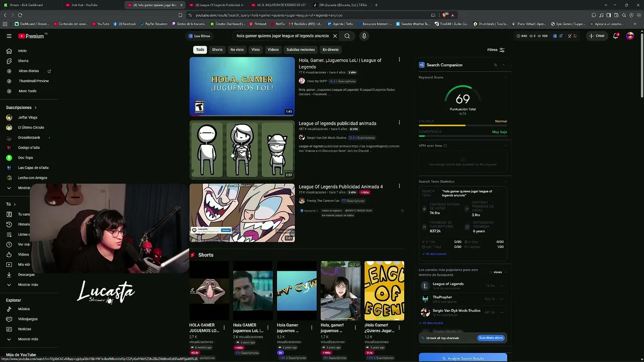Click Suscríbete ahora button
The width and height of the screenshot is (644, 362).
491,338
